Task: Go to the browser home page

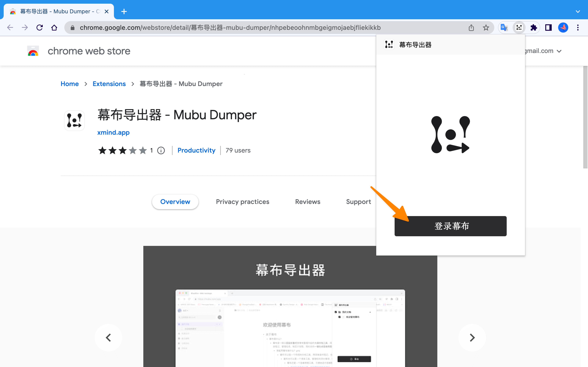Action: pos(54,28)
